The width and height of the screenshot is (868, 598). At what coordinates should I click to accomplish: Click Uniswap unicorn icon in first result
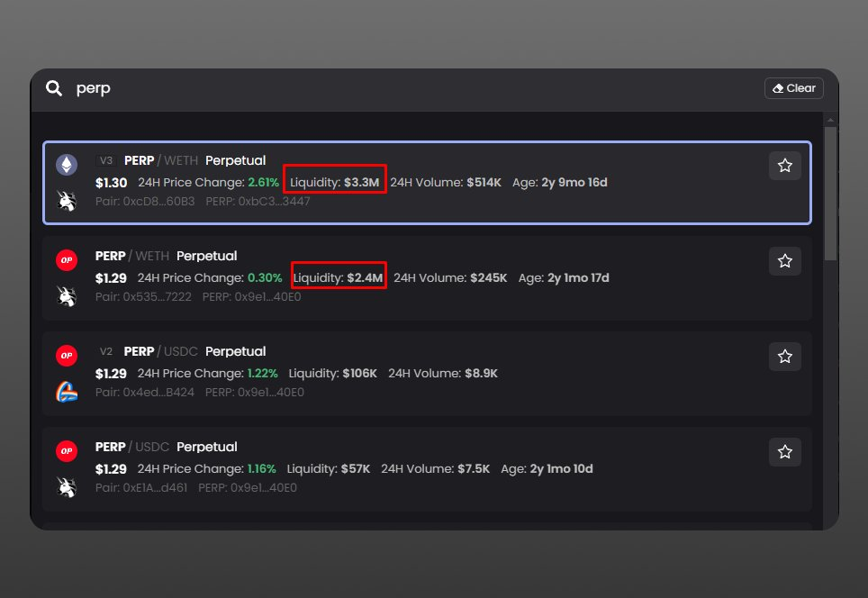(x=67, y=201)
